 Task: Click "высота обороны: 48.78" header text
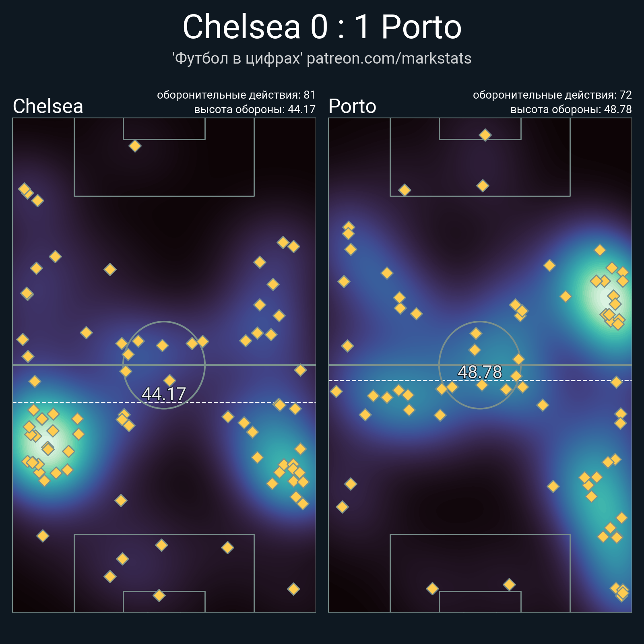point(571,109)
